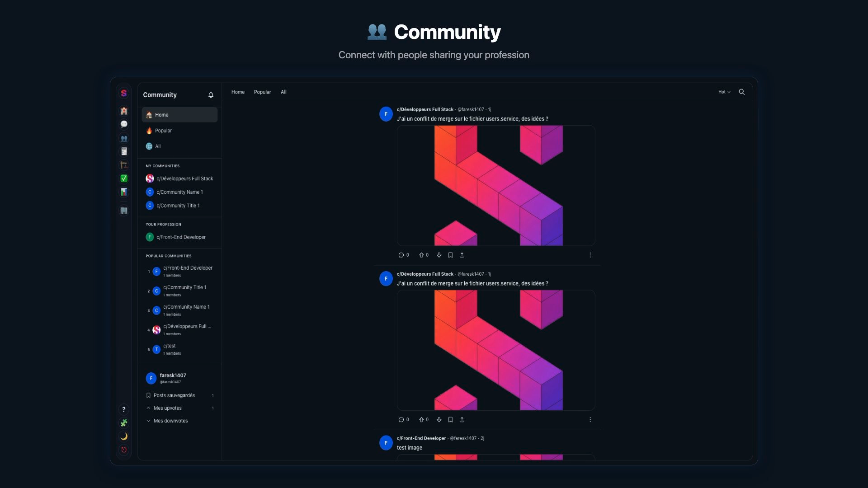Open the speech bubble chat icon in left rail
This screenshot has height=488, width=868.
coord(124,124)
